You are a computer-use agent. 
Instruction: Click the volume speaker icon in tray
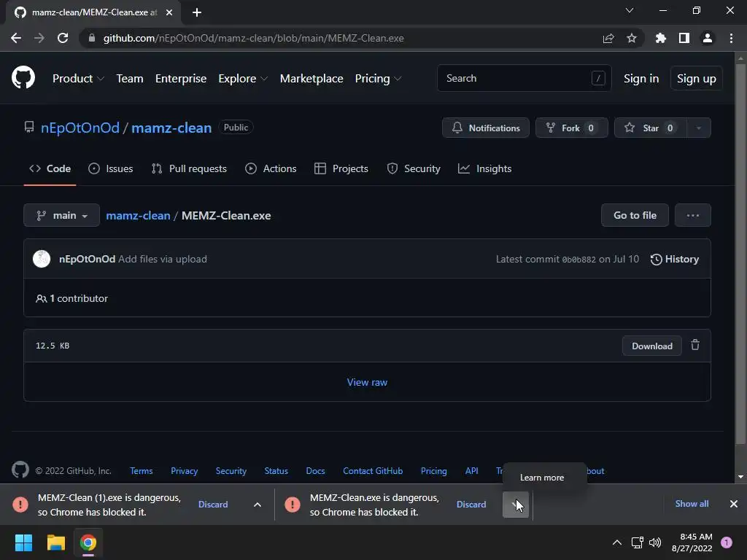[655, 542]
